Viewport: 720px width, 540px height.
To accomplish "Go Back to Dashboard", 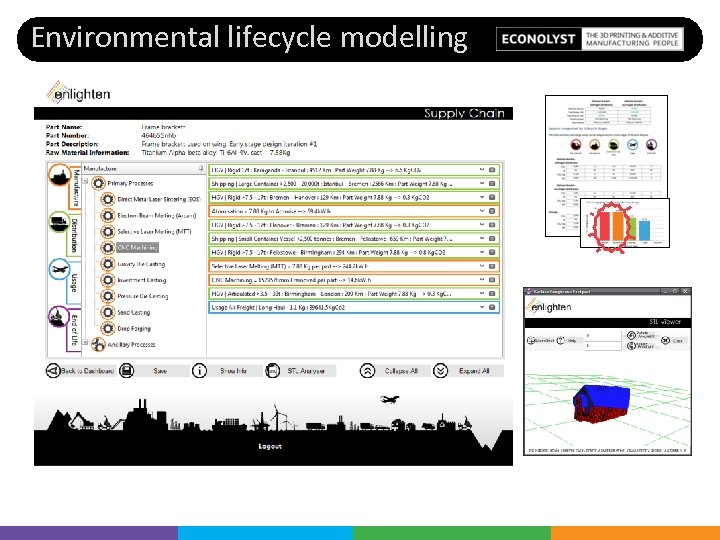I will click(80, 371).
